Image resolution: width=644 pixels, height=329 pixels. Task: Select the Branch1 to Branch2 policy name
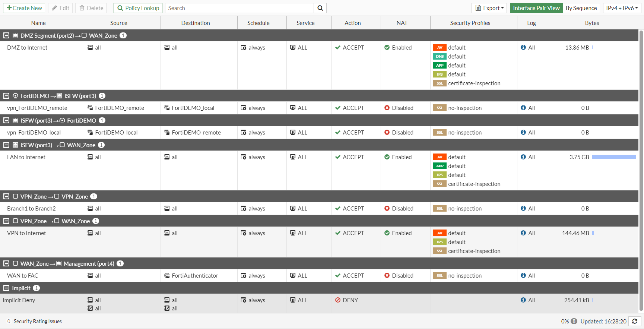[31, 209]
